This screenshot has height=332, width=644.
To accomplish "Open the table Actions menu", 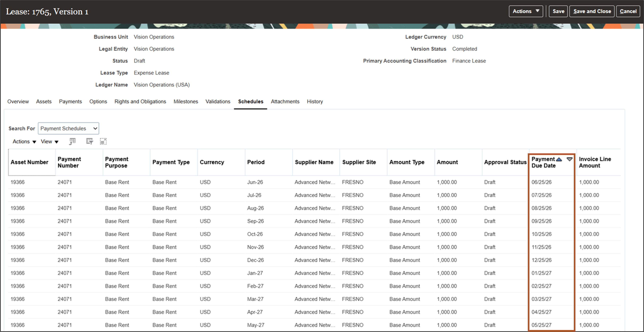I will (24, 142).
